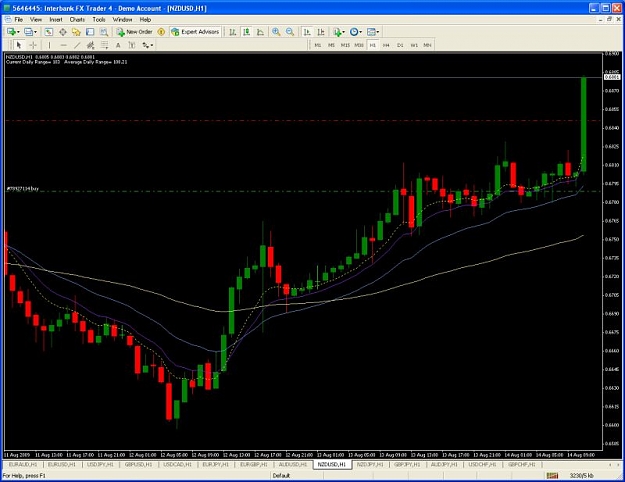Switch to the EURAUD,H1 chart tab
The image size is (625, 482).
coord(23,464)
